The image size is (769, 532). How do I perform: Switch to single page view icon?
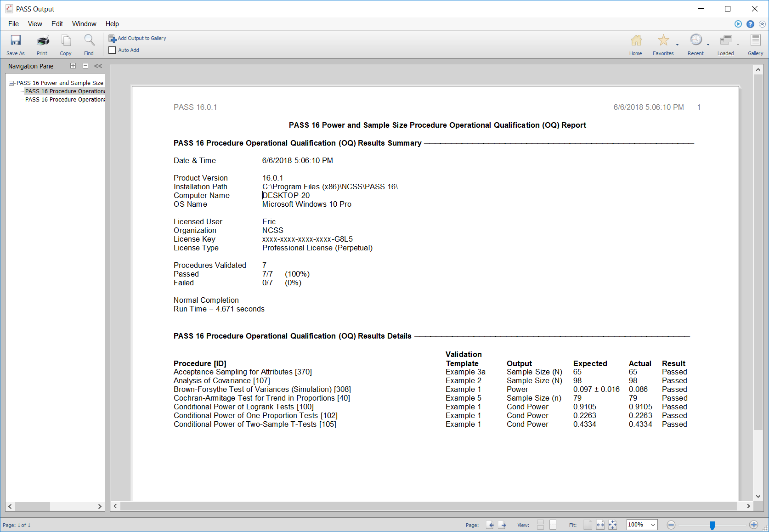553,525
